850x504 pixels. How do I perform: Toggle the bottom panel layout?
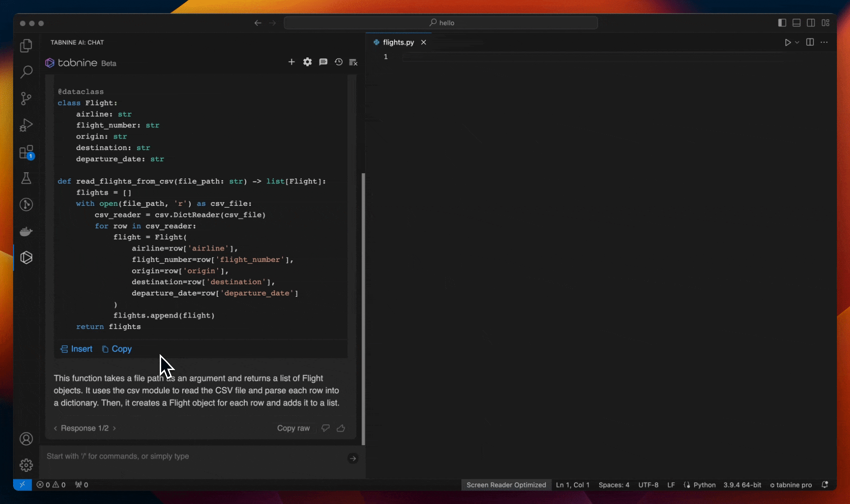pyautogui.click(x=797, y=23)
